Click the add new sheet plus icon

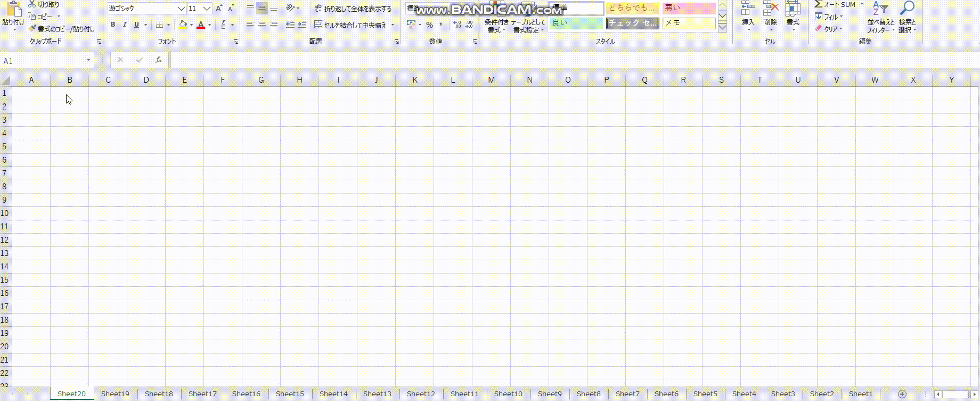coord(902,394)
